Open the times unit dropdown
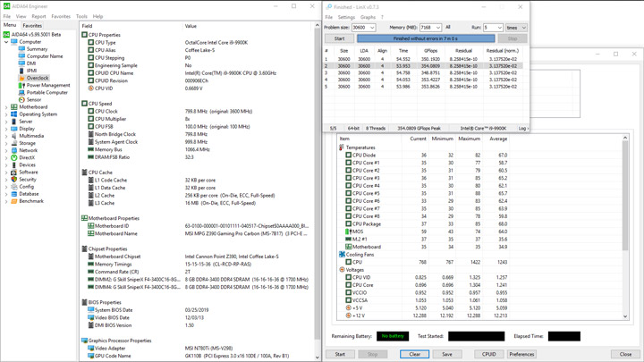This screenshot has width=644, height=362. tap(523, 28)
